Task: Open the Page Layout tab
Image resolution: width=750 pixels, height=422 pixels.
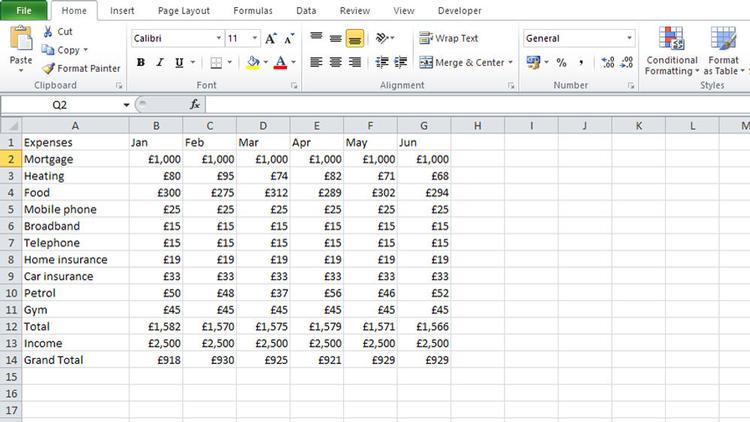Action: 183,11
